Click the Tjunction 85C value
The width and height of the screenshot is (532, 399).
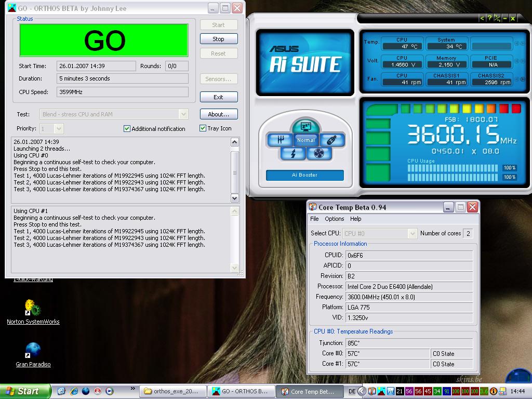click(x=409, y=343)
